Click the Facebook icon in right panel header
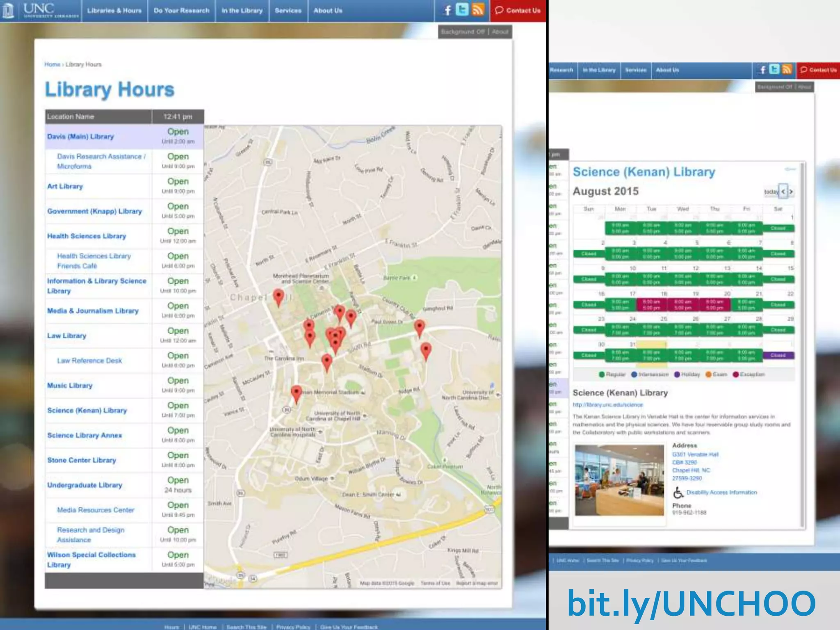 click(x=762, y=70)
